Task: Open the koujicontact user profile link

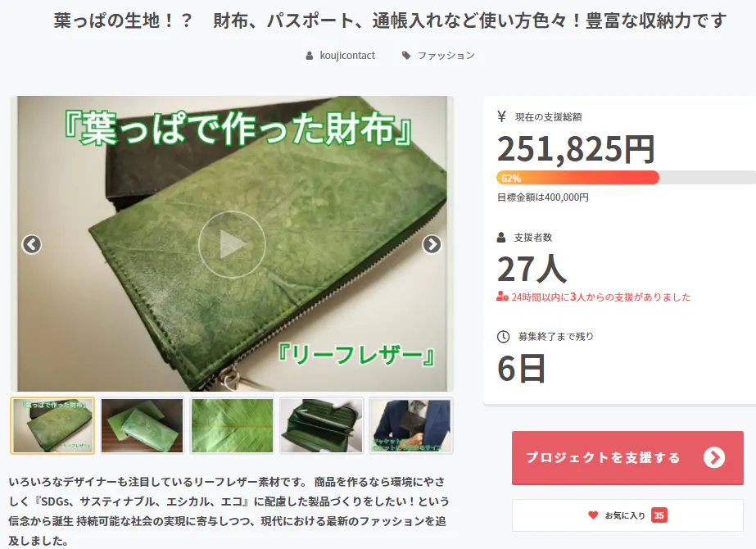Action: click(347, 56)
